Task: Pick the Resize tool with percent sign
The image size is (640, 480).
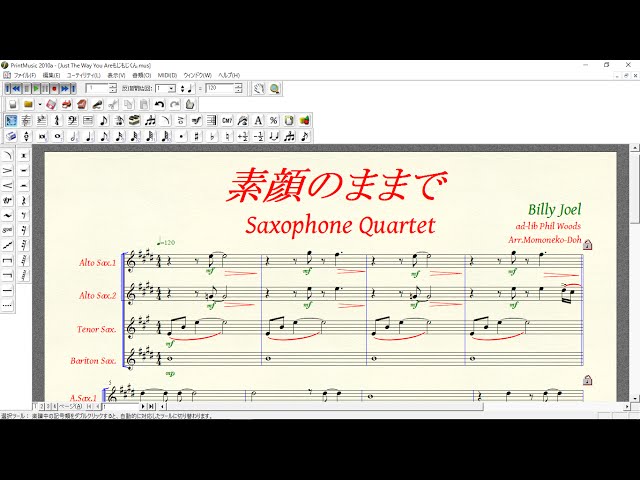Action: tap(273, 120)
